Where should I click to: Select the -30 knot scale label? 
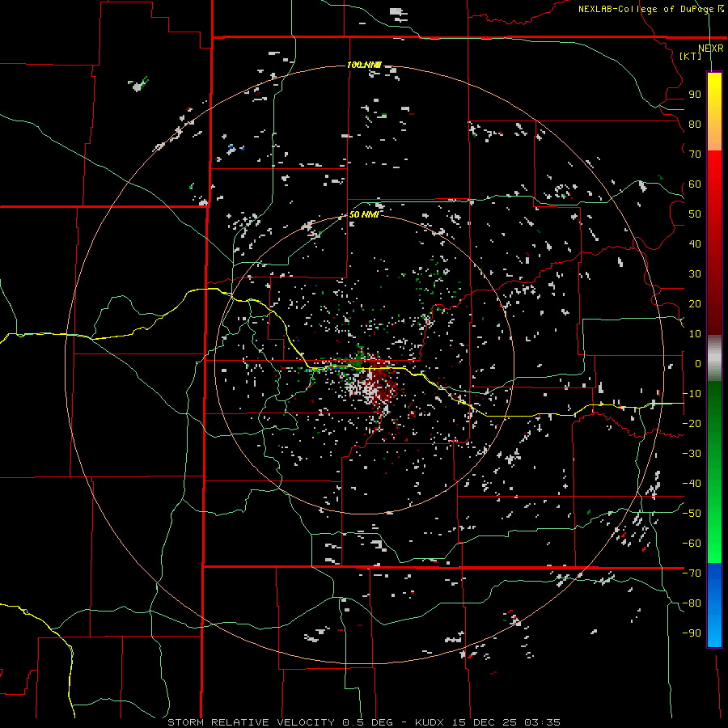coord(692,454)
